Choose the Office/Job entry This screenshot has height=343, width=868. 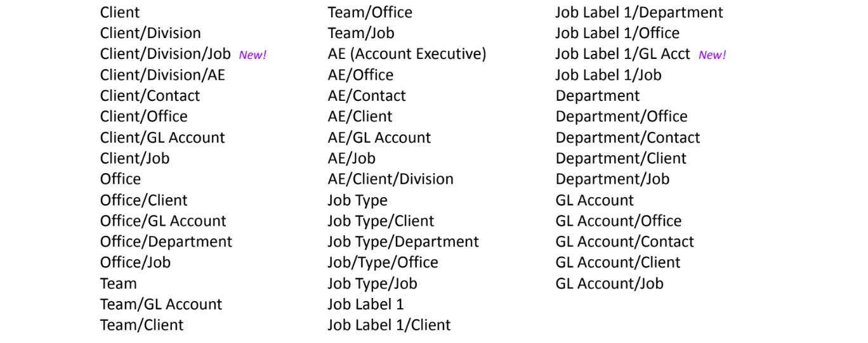click(136, 262)
